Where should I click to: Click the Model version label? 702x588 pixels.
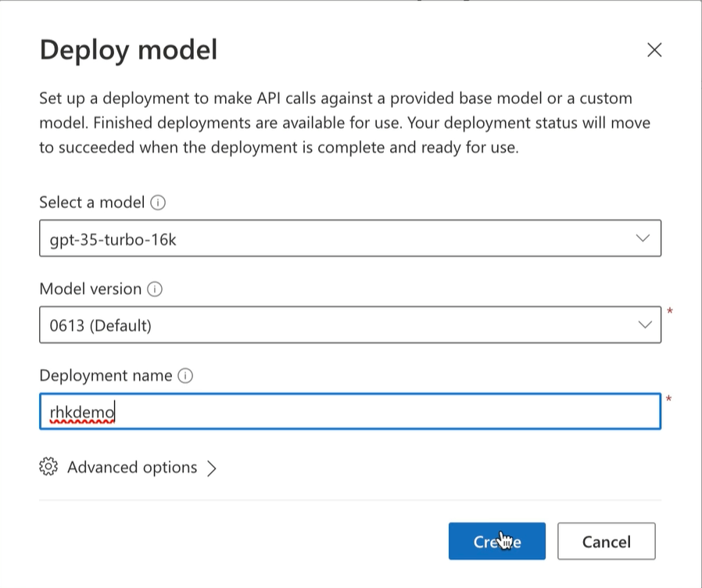pyautogui.click(x=90, y=289)
